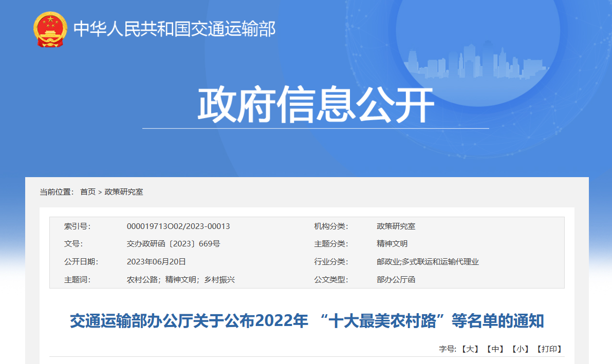The height and width of the screenshot is (364, 612).
Task: Click 精神文明 theme classification value
Action: coord(392,244)
